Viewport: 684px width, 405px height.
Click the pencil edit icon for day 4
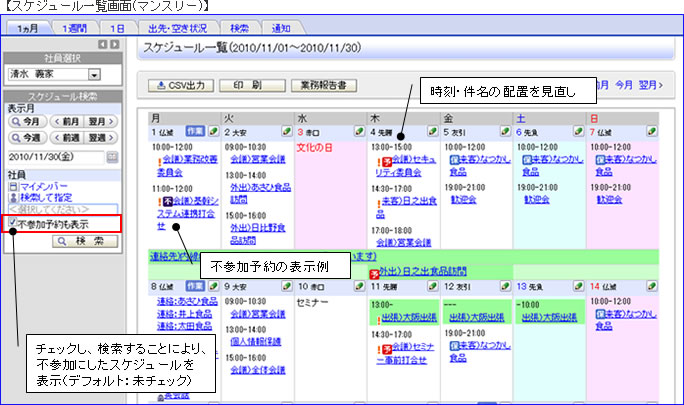tap(432, 131)
